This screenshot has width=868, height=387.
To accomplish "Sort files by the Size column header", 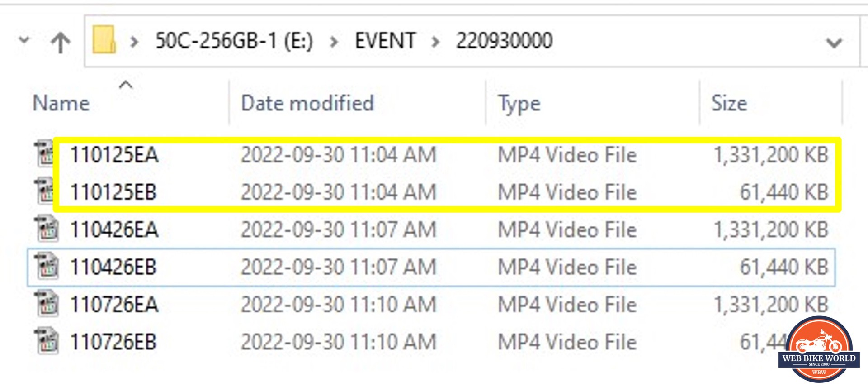I will [x=729, y=103].
